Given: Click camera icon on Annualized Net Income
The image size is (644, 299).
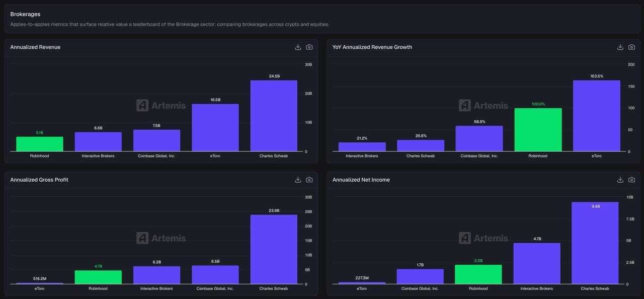Looking at the screenshot, I should [x=631, y=180].
